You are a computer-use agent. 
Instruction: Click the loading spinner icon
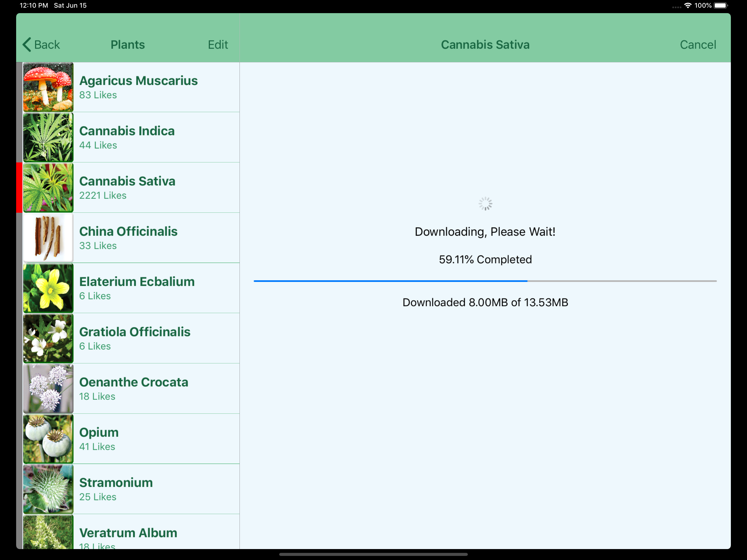[x=485, y=204]
